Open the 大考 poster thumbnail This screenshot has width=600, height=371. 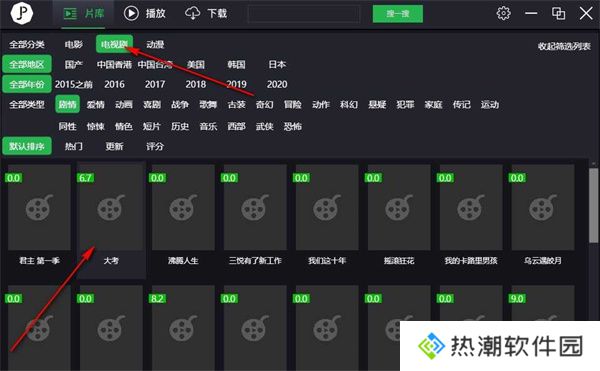111,207
